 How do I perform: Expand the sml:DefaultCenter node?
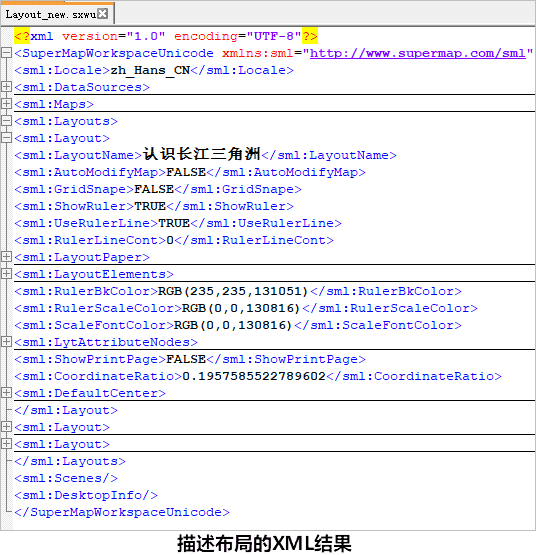click(x=6, y=393)
